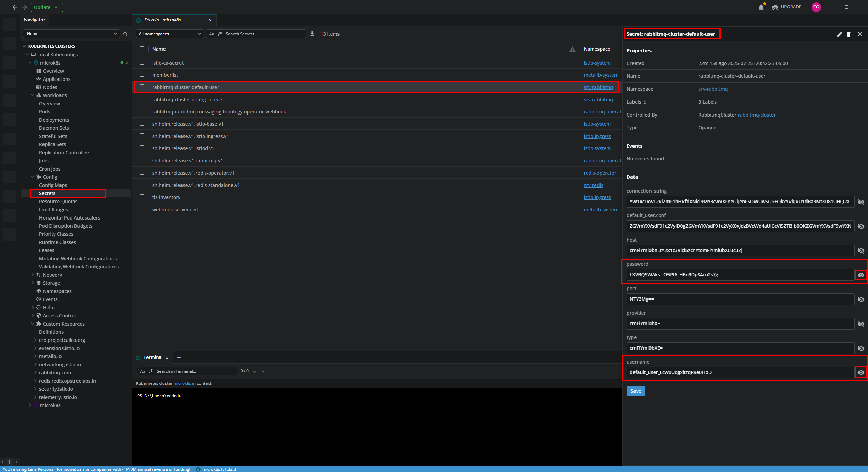Open Config Maps in the navigator
The height and width of the screenshot is (472, 868).
pyautogui.click(x=53, y=185)
